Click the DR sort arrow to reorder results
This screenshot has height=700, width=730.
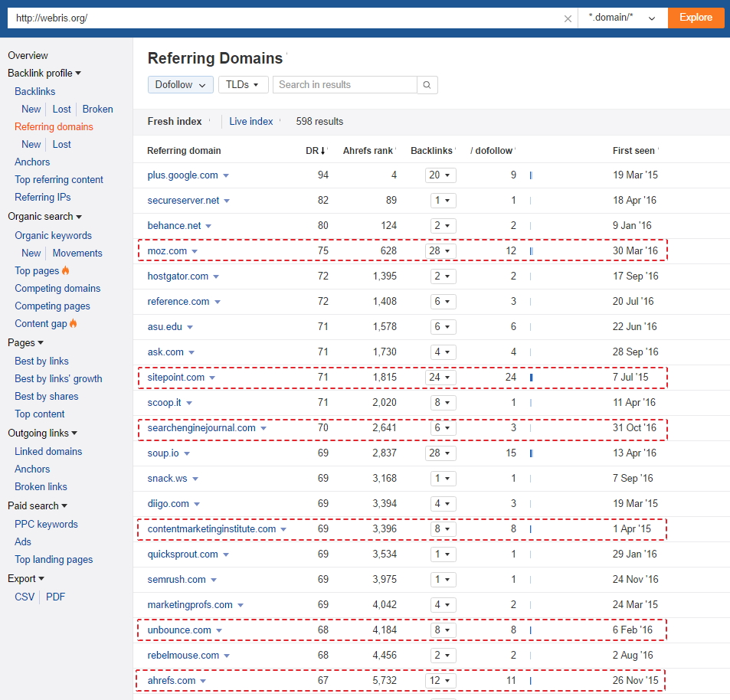(x=322, y=150)
